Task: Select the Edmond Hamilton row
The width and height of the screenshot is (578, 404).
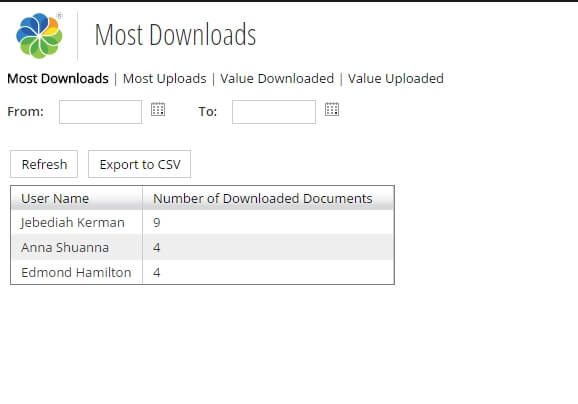Action: [202, 272]
